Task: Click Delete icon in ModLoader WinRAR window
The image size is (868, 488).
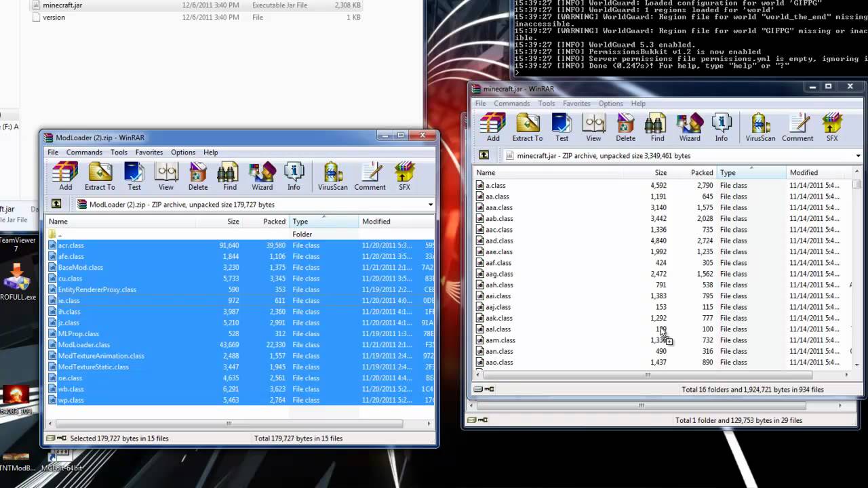Action: (x=198, y=176)
